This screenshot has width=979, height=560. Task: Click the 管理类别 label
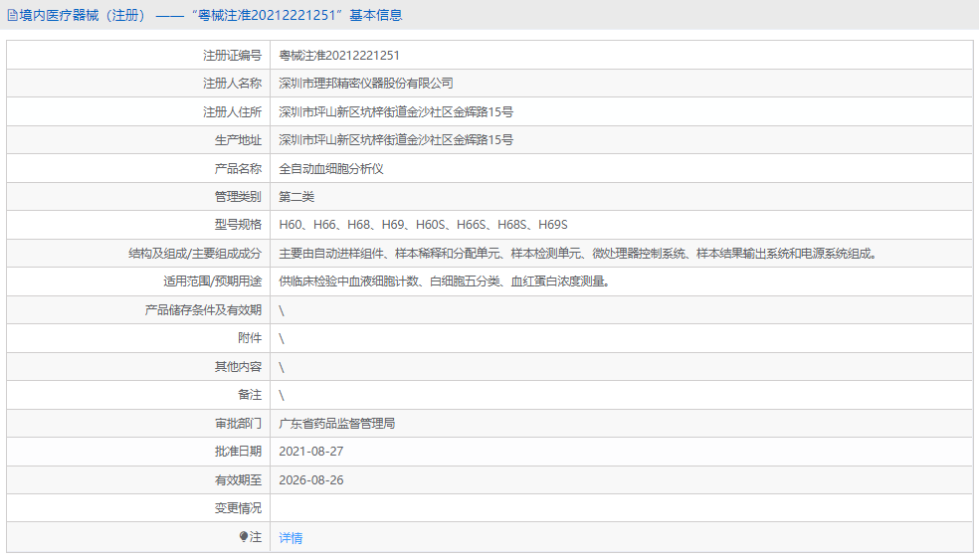tap(238, 197)
